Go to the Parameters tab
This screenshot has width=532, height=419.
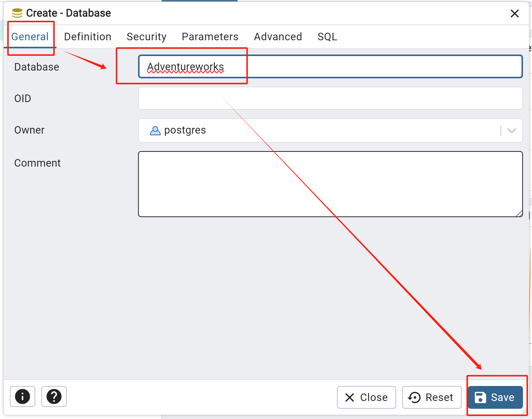(210, 37)
